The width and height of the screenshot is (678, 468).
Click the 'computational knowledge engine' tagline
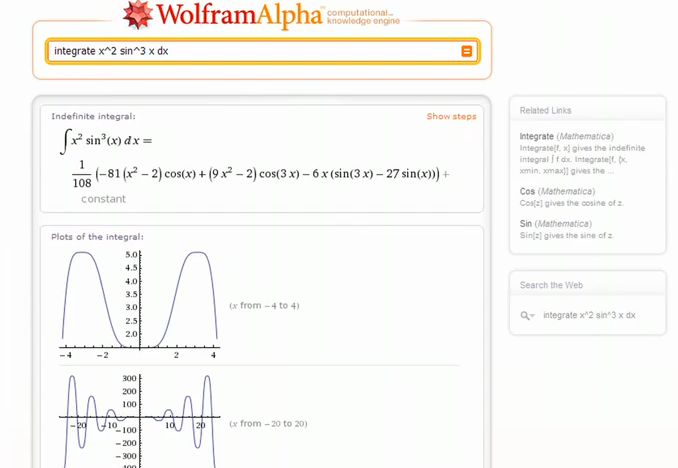pyautogui.click(x=363, y=17)
